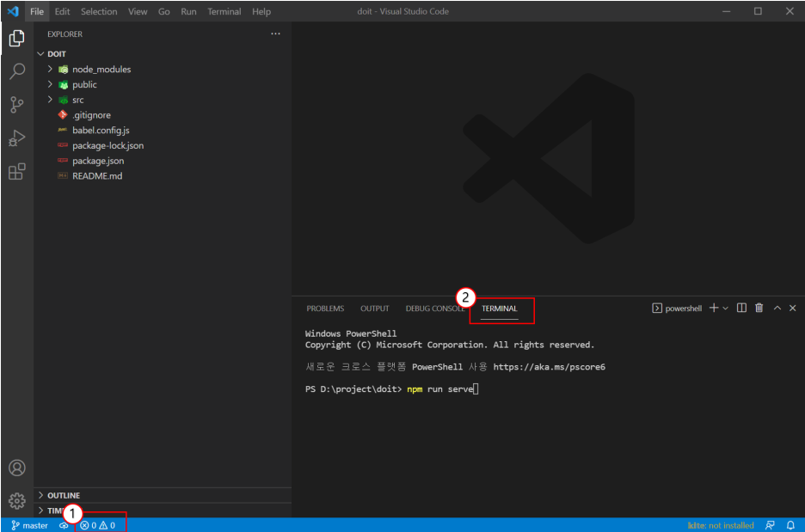Screen dimensions: 805x532
Task: Collapse the DOIT folder root
Action: (41, 54)
